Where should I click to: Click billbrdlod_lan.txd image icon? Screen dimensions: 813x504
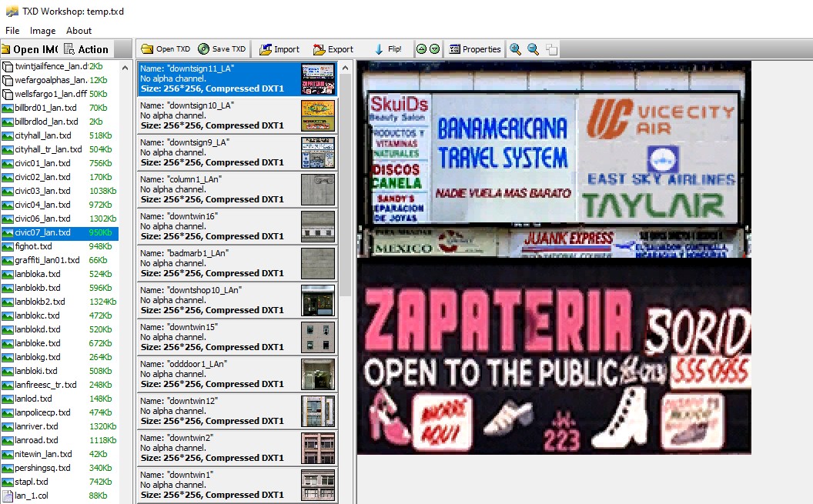tap(7, 122)
